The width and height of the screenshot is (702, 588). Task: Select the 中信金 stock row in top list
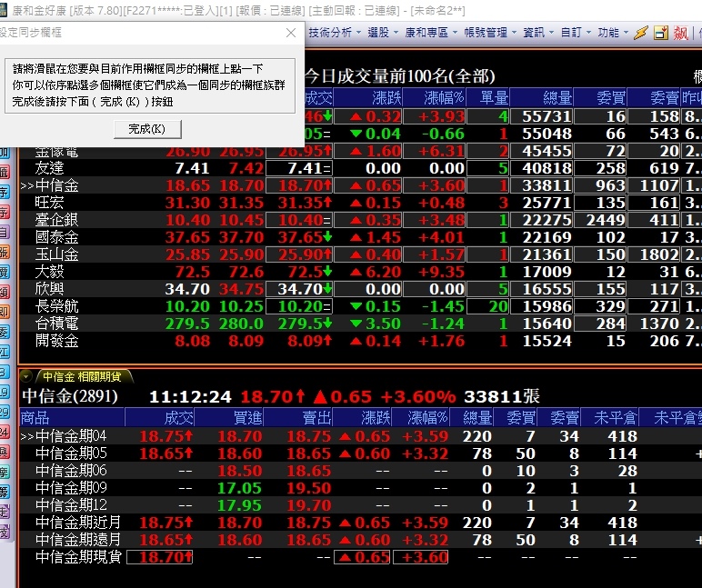[x=360, y=185]
